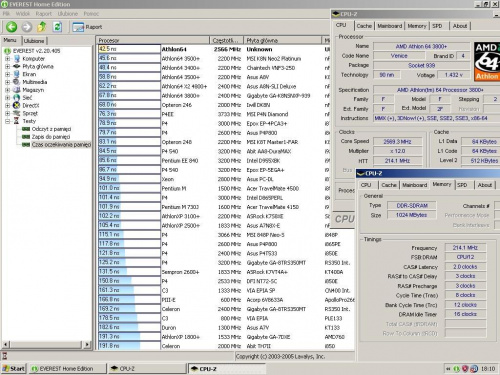Screen dimensions: 500x375
Task: Select the Płyta główna motherboard icon
Action: (x=17, y=66)
